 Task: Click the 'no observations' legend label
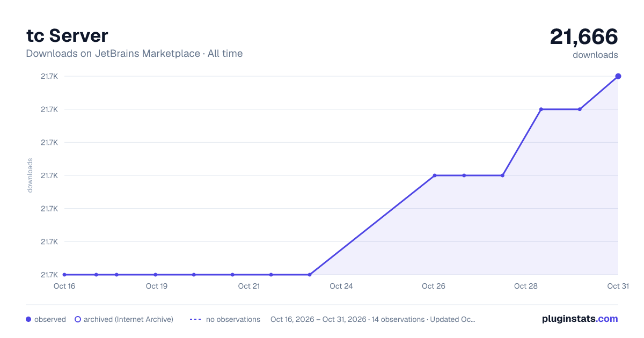coord(233,319)
